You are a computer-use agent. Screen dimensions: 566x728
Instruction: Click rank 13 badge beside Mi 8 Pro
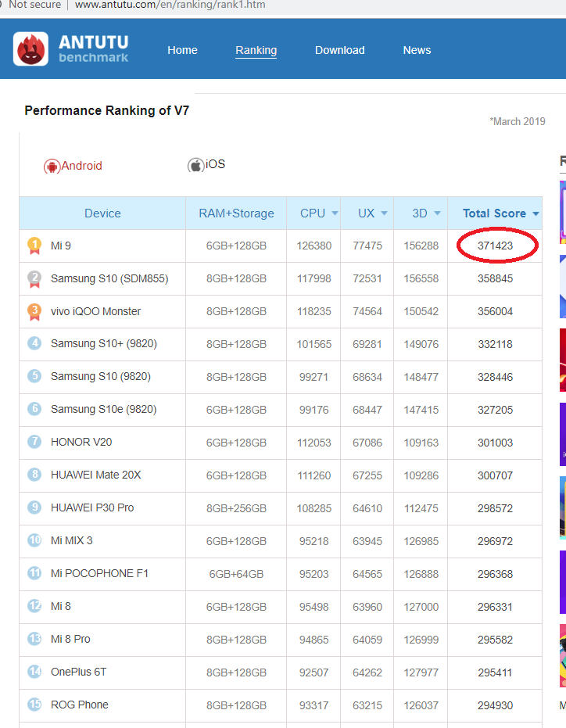coord(34,639)
